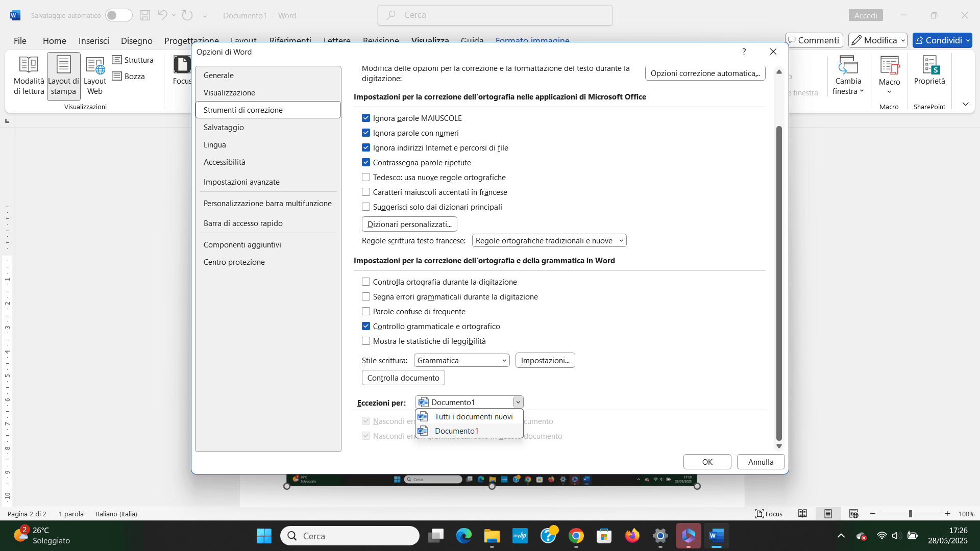Cancel the dialog with Annulla
The height and width of the screenshot is (551, 980).
(x=761, y=462)
